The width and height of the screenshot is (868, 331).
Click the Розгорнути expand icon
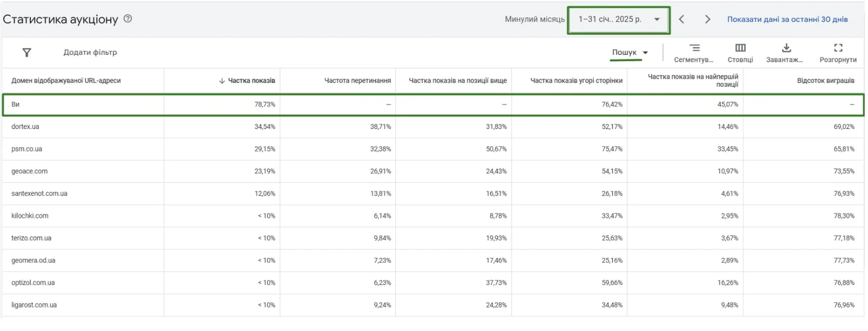coord(838,48)
